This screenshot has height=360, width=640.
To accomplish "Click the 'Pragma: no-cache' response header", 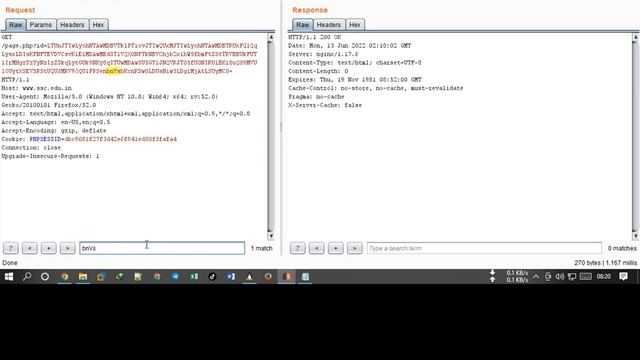I will [316, 97].
